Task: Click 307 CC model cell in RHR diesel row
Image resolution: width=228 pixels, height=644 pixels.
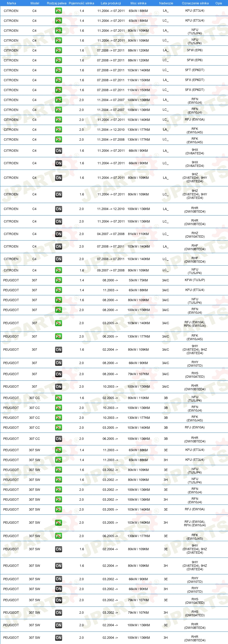Action: coord(34,439)
